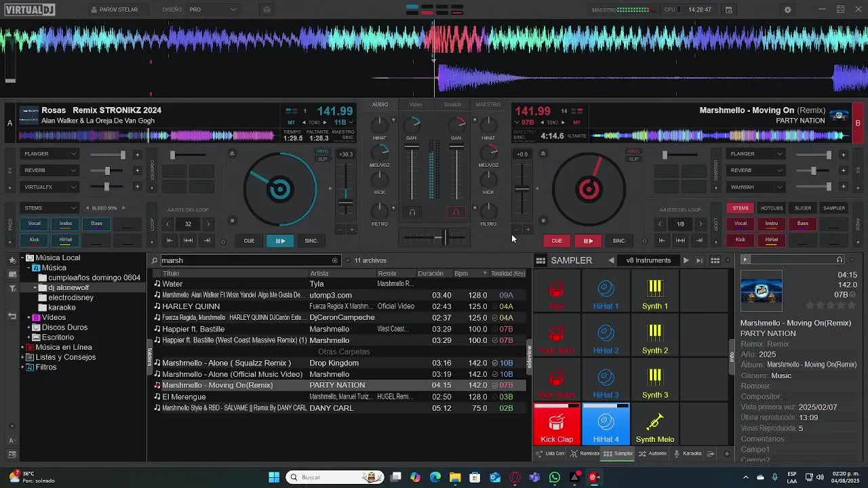Open deck A FLANGER effect dropdown
868x488 pixels.
[x=50, y=154]
